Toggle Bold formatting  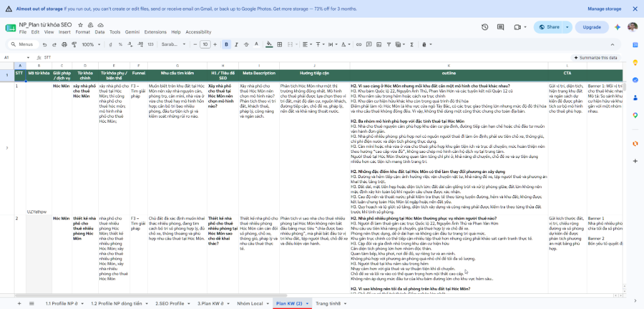pyautogui.click(x=226, y=45)
